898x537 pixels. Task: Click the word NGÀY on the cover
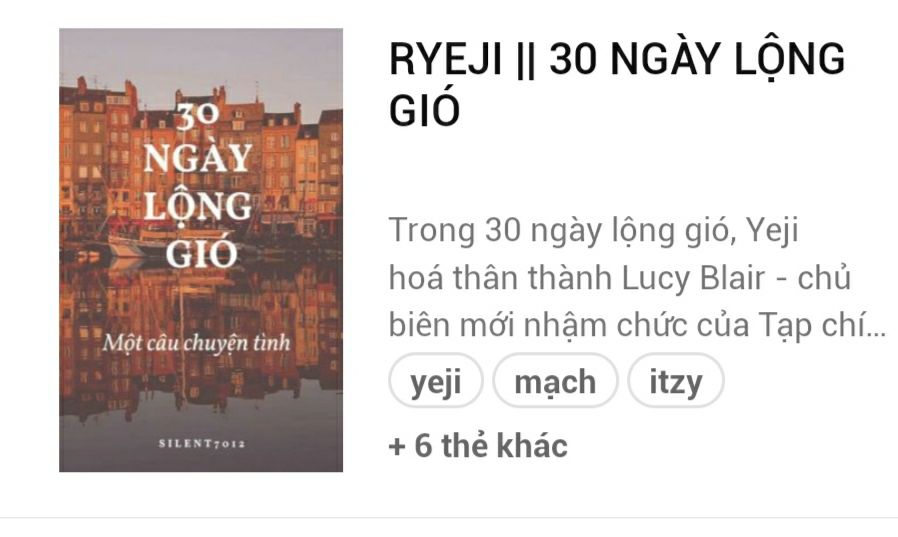click(x=198, y=158)
